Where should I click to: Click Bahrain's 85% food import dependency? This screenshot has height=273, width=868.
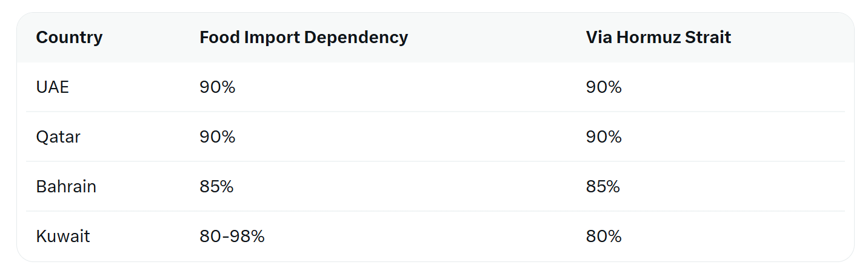click(216, 186)
